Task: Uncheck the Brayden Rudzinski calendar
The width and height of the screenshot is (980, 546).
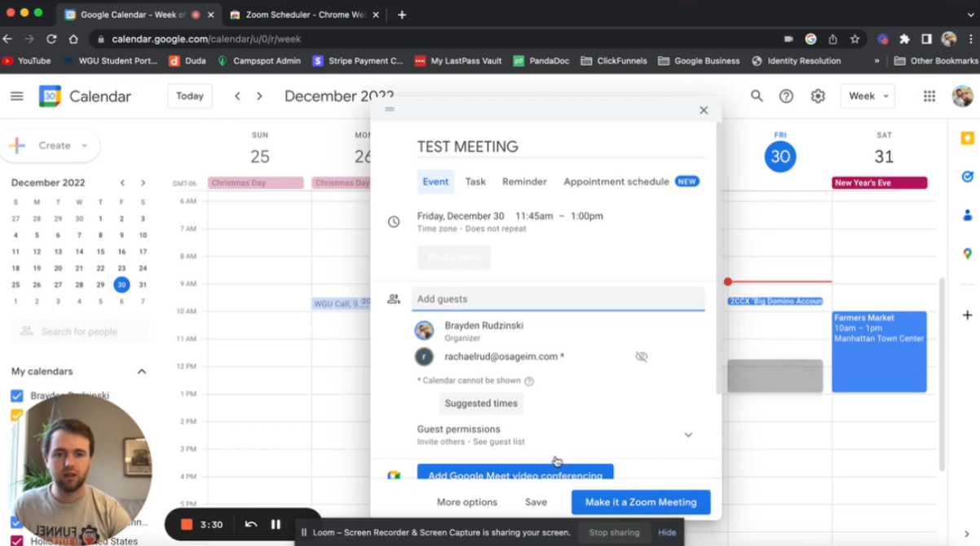Action: pyautogui.click(x=17, y=395)
